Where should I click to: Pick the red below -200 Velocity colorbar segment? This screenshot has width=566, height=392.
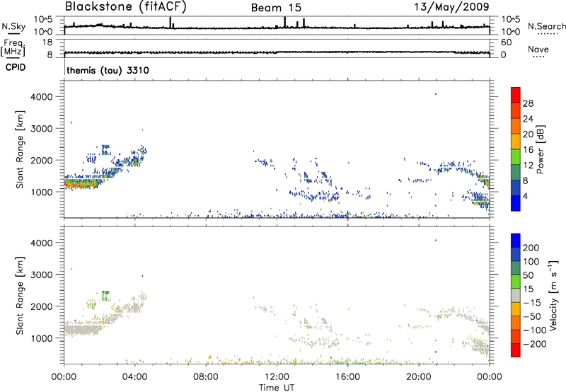click(516, 350)
